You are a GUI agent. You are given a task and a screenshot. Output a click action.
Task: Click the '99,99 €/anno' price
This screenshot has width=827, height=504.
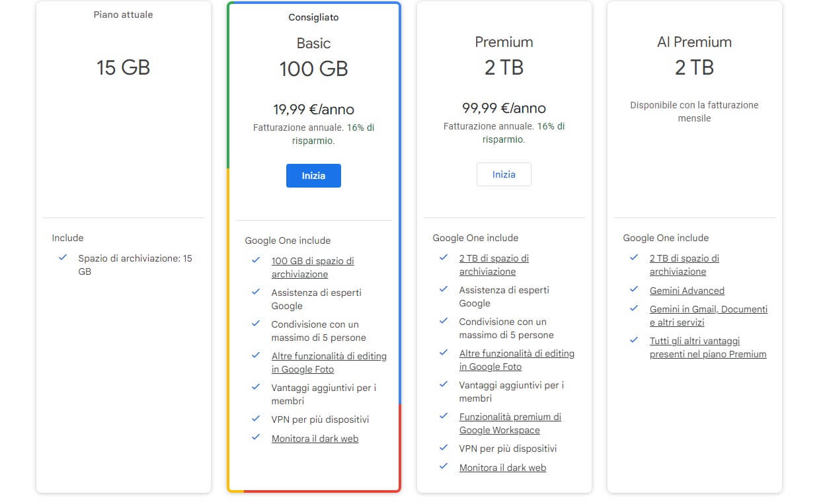[x=504, y=108]
